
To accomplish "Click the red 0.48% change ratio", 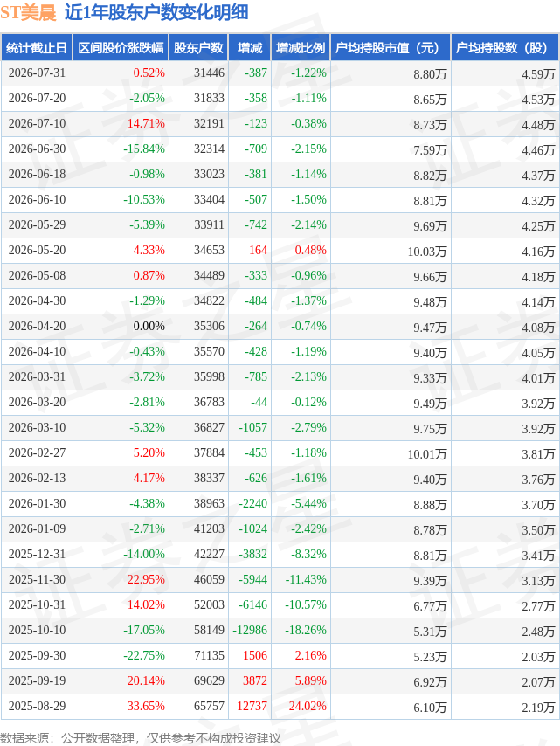I will tap(311, 250).
